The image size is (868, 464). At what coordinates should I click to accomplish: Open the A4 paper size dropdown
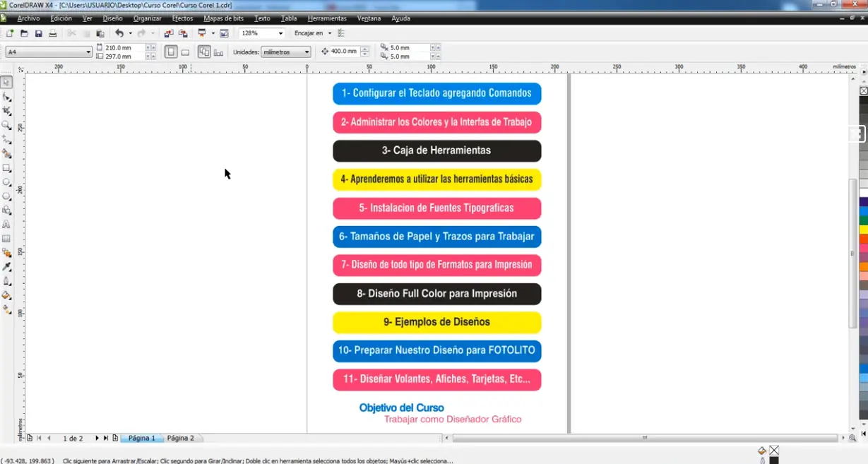pyautogui.click(x=88, y=52)
